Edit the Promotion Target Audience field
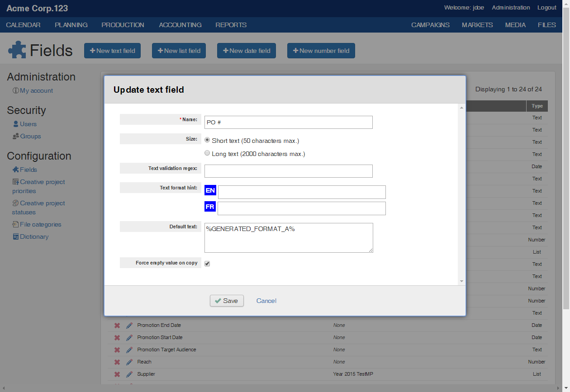Image resolution: width=570 pixels, height=392 pixels. [129, 349]
